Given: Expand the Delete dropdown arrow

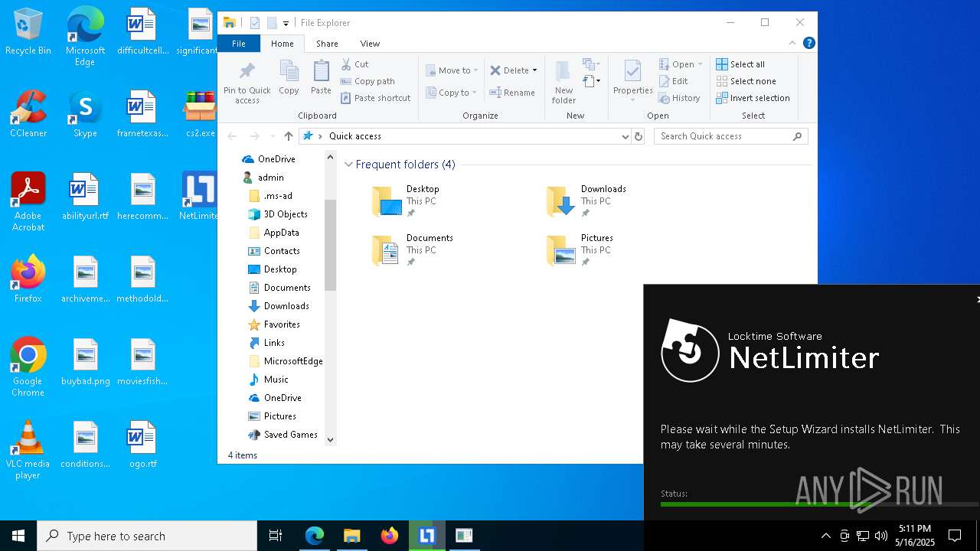Looking at the screenshot, I should [x=534, y=70].
